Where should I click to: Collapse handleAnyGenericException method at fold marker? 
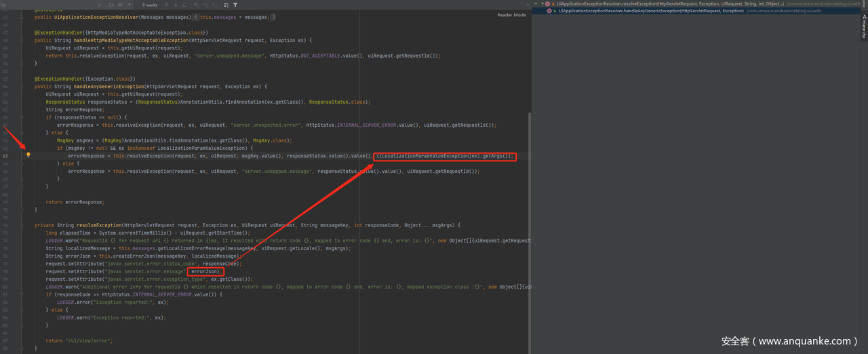coord(22,87)
